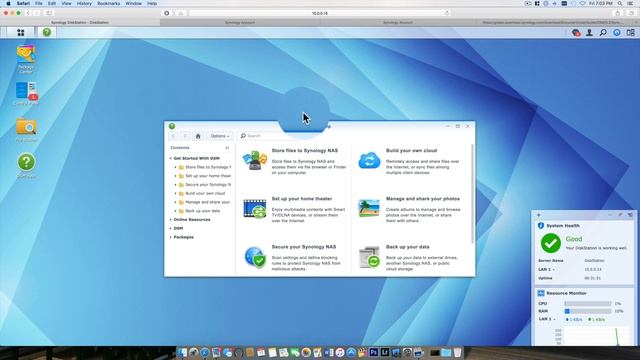The width and height of the screenshot is (640, 360).
Task: Open File Station desktop icon
Action: click(26, 130)
